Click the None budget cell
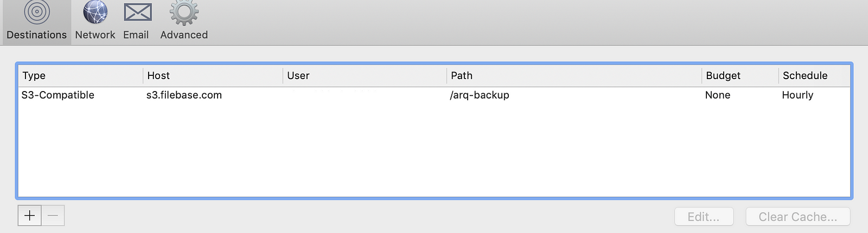Viewport: 868px width, 233px height. click(718, 95)
